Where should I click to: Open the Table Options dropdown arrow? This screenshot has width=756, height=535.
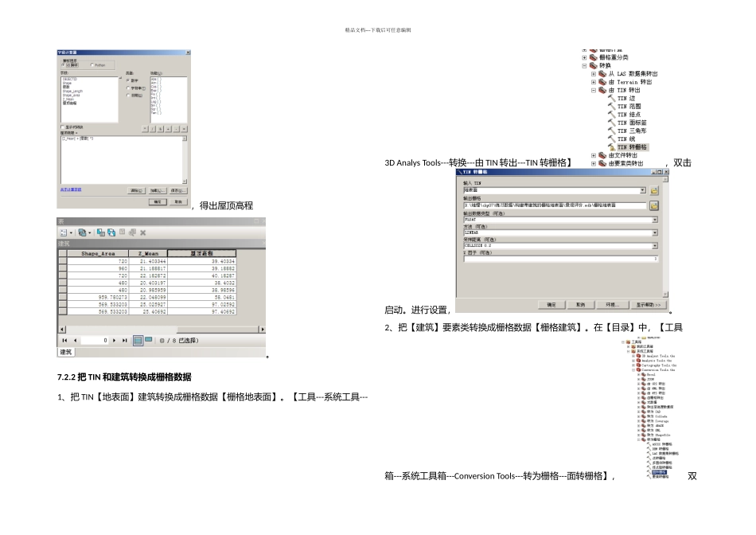tap(71, 233)
